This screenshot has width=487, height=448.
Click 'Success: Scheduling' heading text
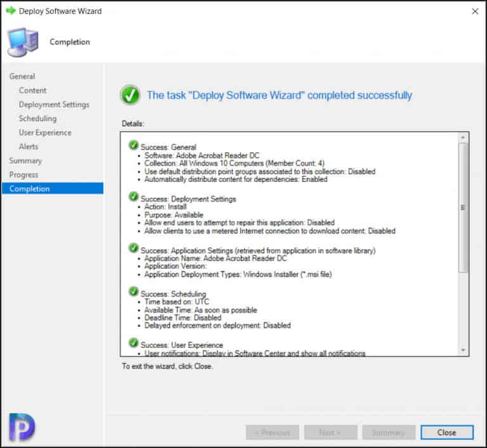click(173, 293)
